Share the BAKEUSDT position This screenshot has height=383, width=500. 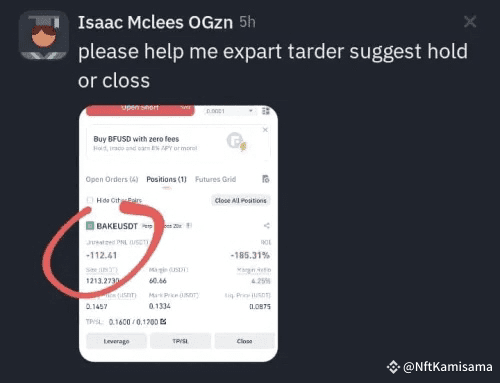(266, 226)
